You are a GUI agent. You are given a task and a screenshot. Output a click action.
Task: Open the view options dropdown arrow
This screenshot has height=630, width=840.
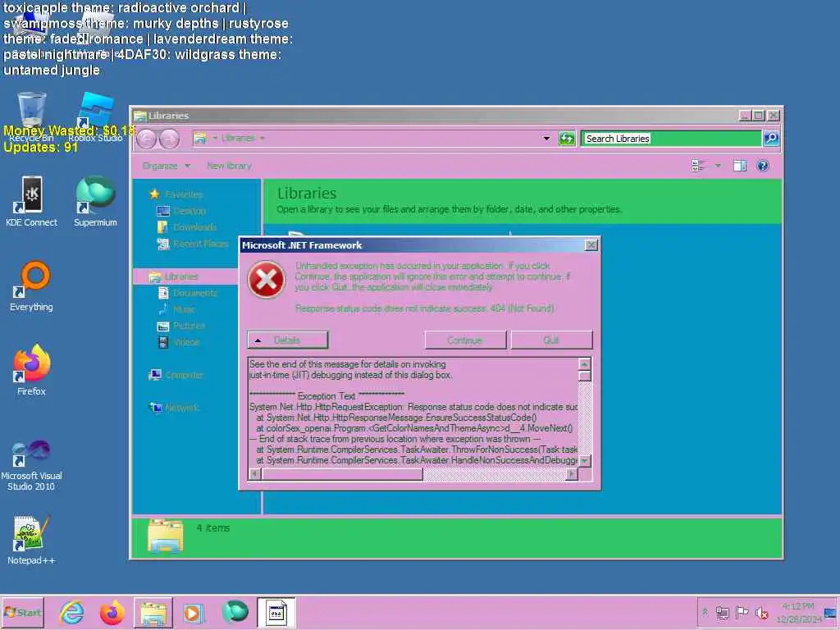click(717, 166)
